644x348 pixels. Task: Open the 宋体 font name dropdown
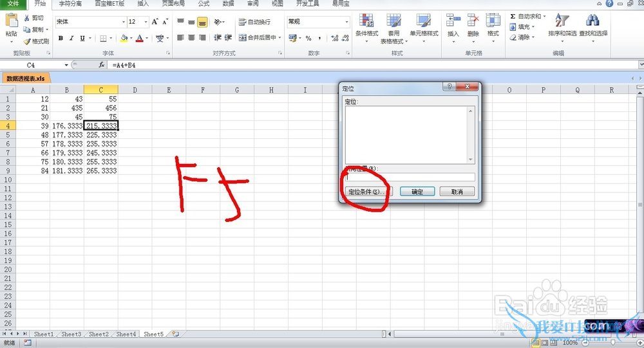click(x=124, y=22)
